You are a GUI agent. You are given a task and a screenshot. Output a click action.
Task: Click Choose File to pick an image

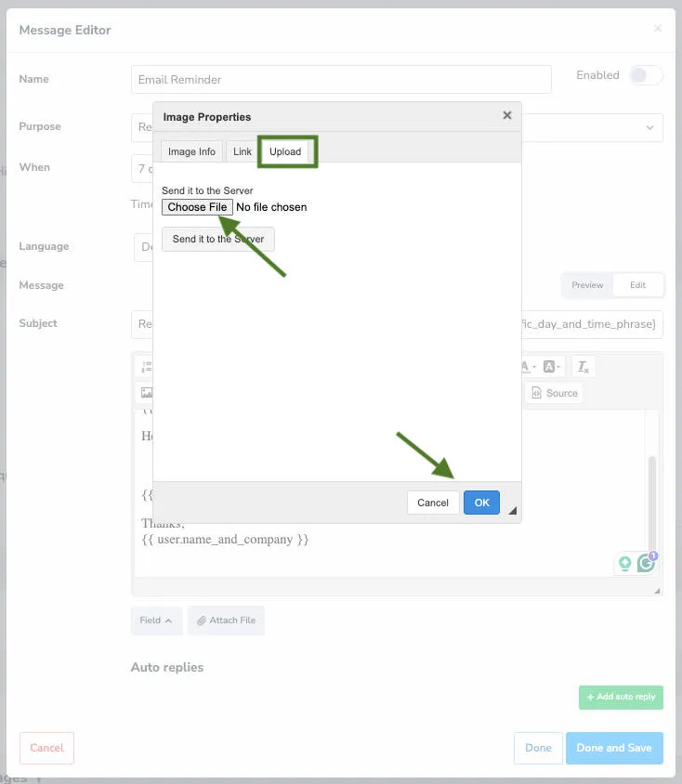coord(196,206)
